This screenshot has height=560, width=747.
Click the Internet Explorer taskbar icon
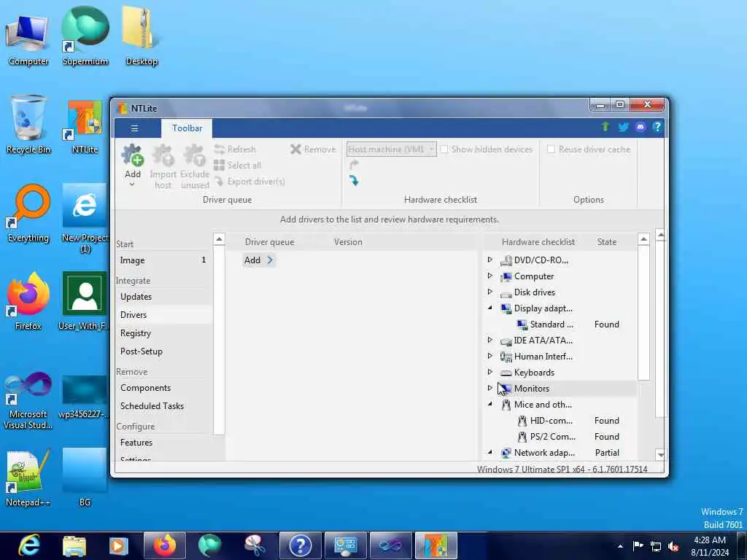[28, 545]
